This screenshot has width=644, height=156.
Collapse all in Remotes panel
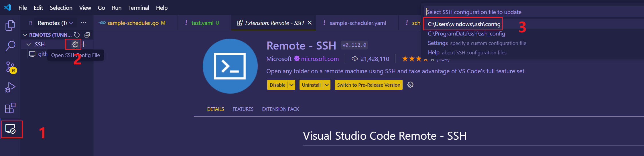87,35
